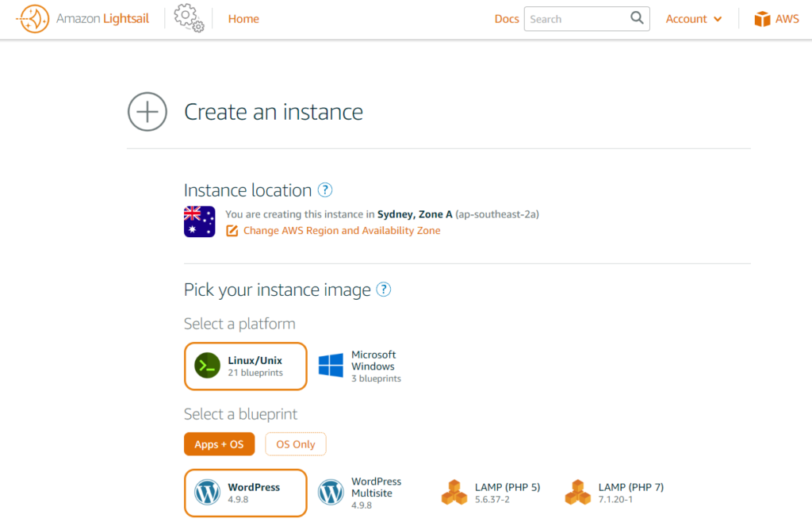Click the 'Create an instance' heading
The width and height of the screenshot is (812, 522).
(274, 112)
